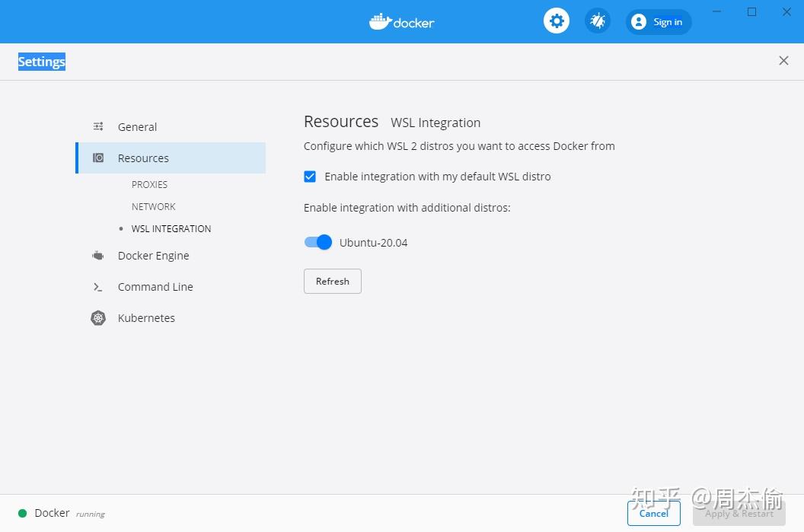
Task: Click the Command Line prompt icon
Action: coord(98,287)
